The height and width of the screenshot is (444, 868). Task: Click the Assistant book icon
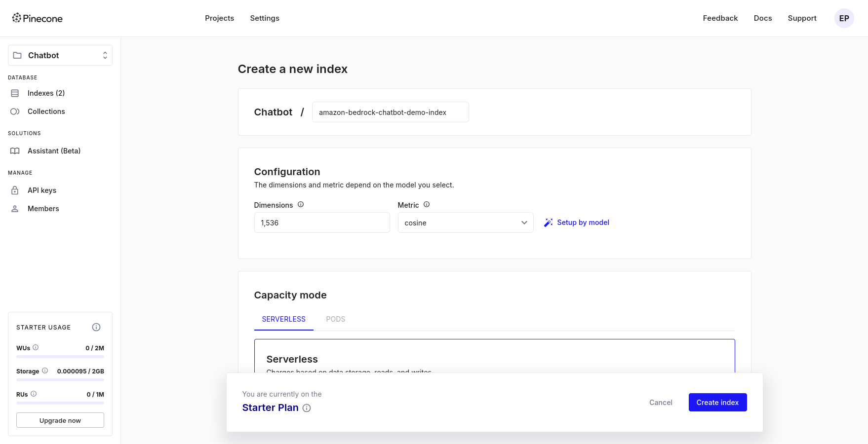[15, 151]
